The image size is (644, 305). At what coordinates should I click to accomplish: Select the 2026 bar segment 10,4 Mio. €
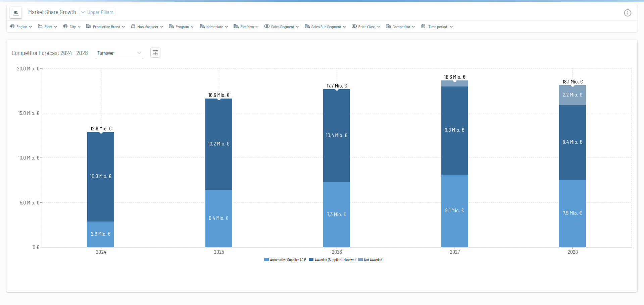click(337, 136)
